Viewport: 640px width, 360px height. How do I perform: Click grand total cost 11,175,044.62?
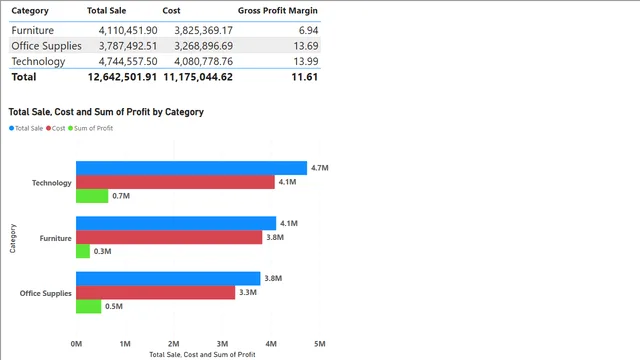[x=198, y=77]
